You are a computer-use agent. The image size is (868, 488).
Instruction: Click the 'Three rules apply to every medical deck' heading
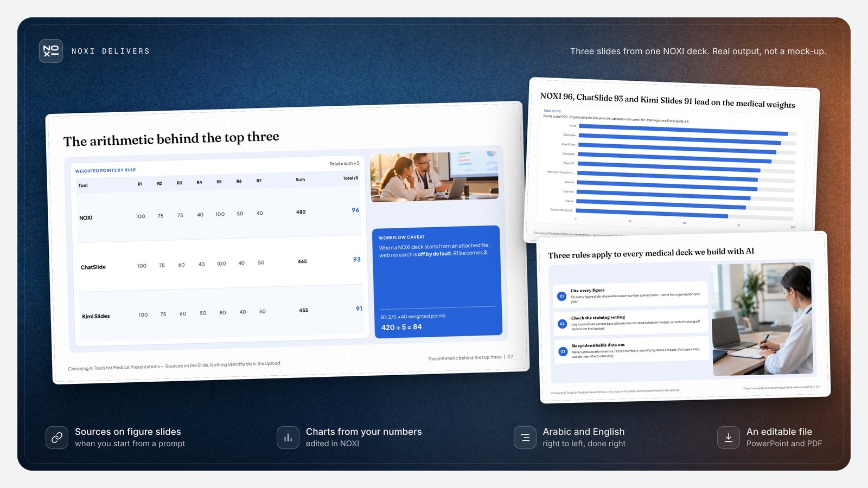651,253
